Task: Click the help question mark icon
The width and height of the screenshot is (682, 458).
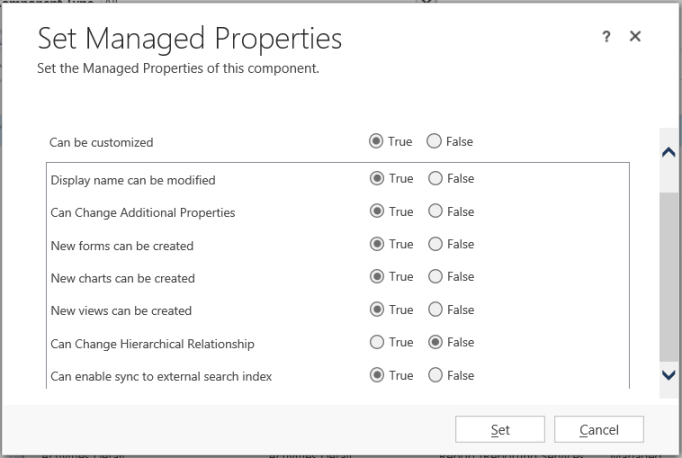Action: (x=606, y=37)
